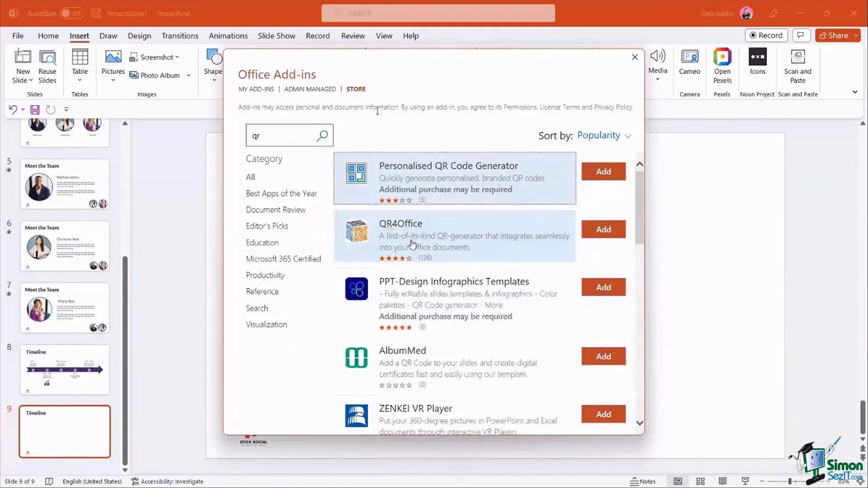Insert a Cameo camera feed

[689, 62]
